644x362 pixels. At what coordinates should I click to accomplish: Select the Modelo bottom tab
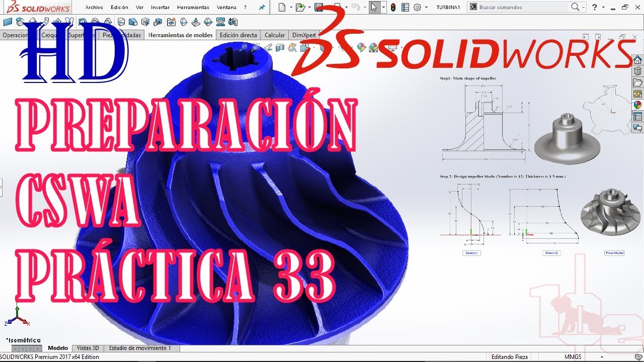click(58, 348)
